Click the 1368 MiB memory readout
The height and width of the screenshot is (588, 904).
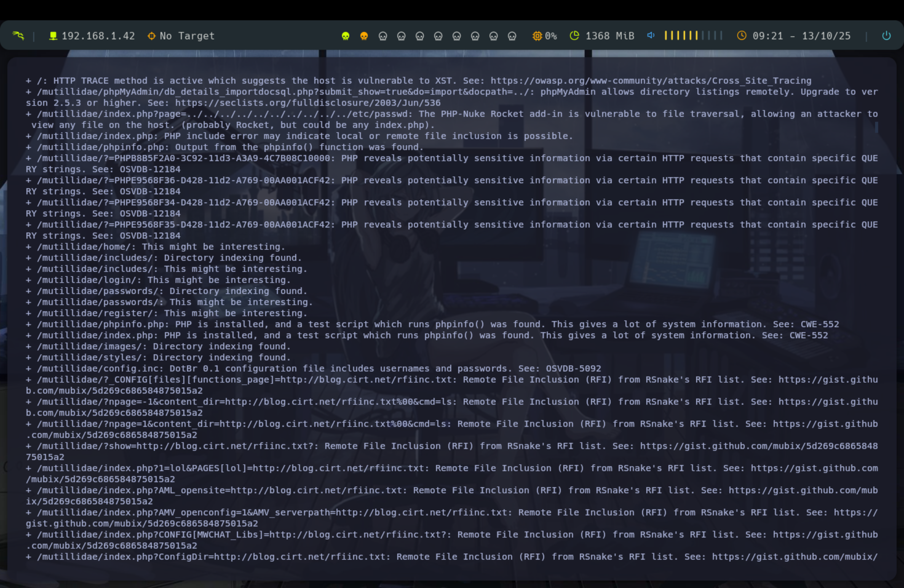click(x=610, y=36)
